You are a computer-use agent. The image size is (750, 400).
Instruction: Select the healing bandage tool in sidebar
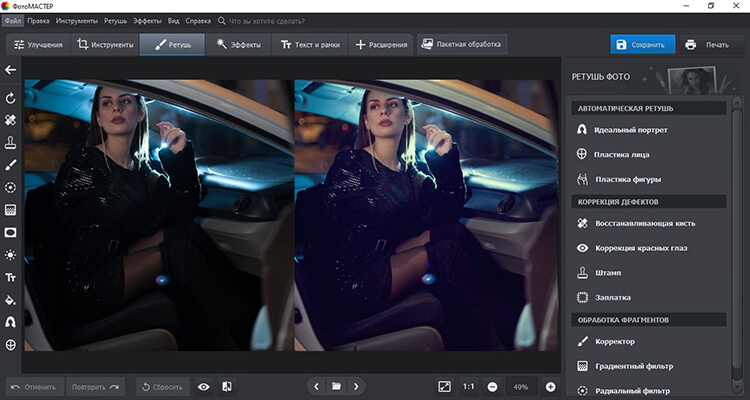click(x=11, y=119)
